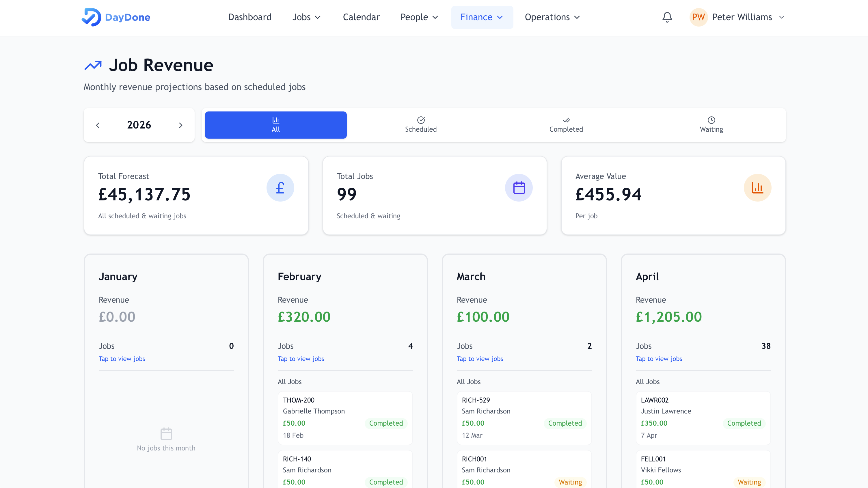
Task: Open job RICH-529 in March
Action: [524, 418]
